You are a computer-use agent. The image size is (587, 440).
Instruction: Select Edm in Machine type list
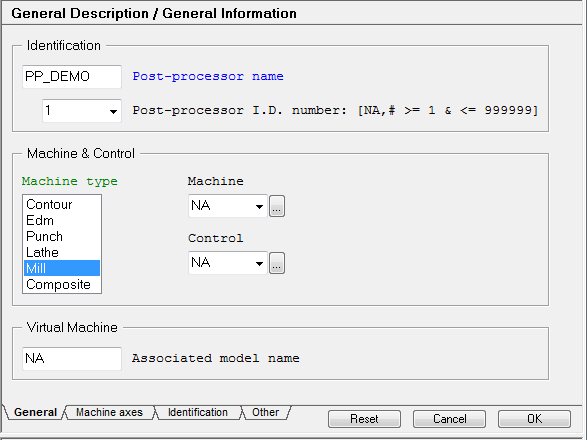[62, 220]
